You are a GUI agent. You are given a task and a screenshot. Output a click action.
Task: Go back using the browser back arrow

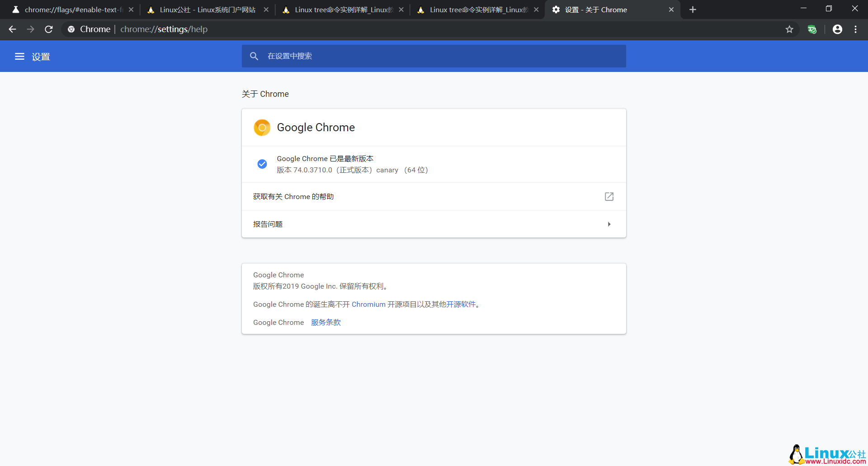click(12, 29)
